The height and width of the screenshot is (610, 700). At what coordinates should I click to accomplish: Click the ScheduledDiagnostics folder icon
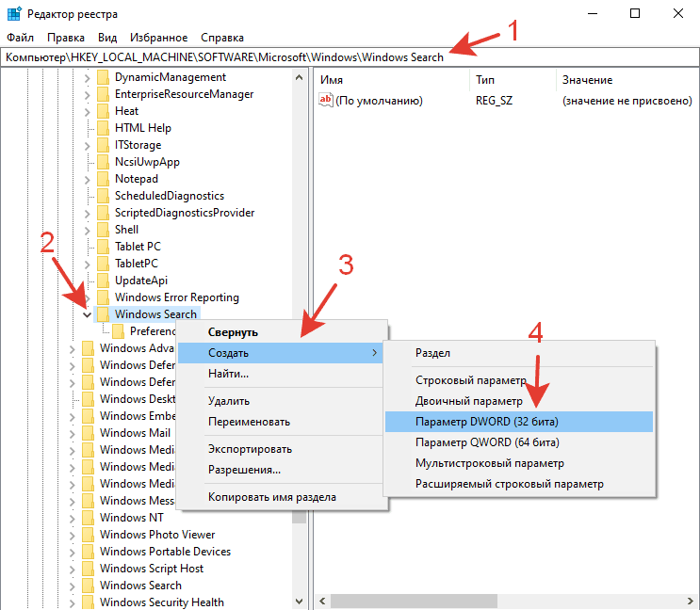pos(103,196)
